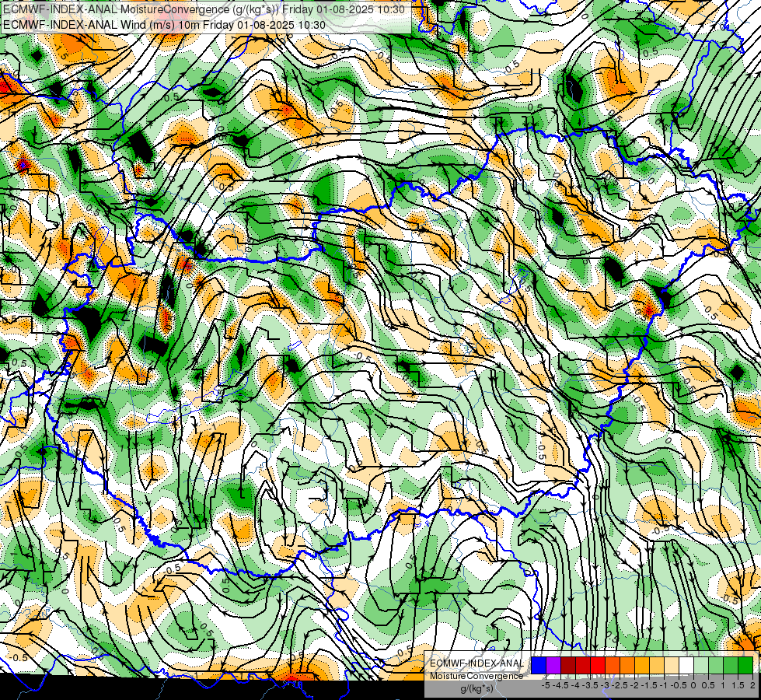Click the orange-red swatch from -3 to -2.5

[x=613, y=665]
